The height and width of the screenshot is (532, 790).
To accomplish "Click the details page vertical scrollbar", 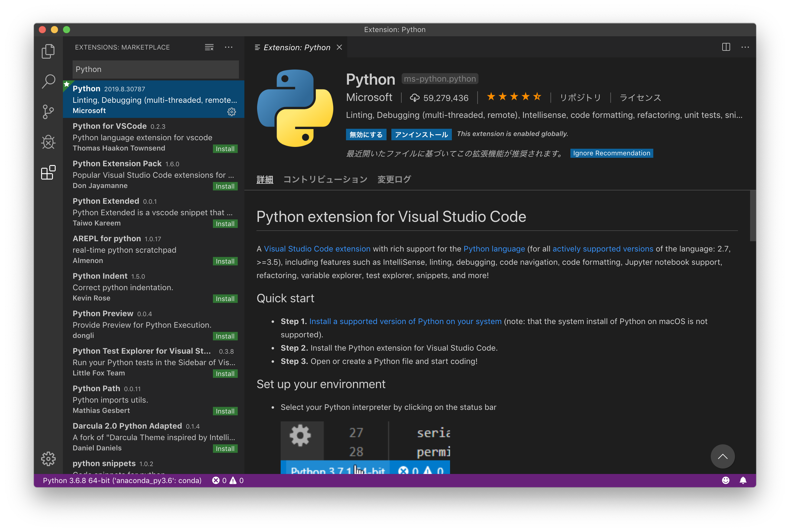I will (753, 216).
